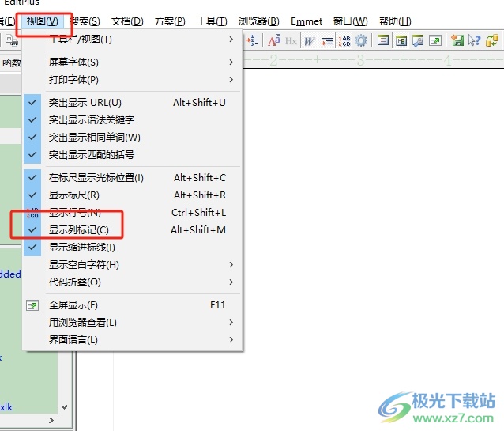Click the document selector list toolbar icon
This screenshot has height=431, width=504.
click(x=383, y=40)
